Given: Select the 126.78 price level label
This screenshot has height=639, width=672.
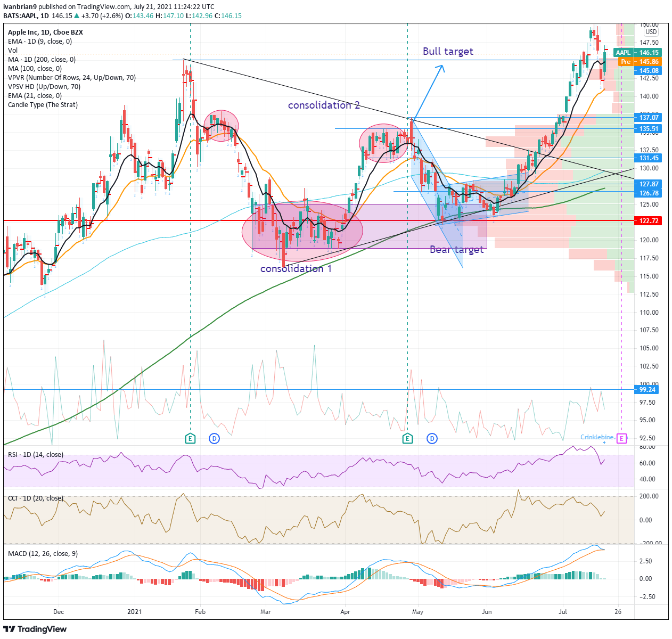Looking at the screenshot, I should pos(649,193).
